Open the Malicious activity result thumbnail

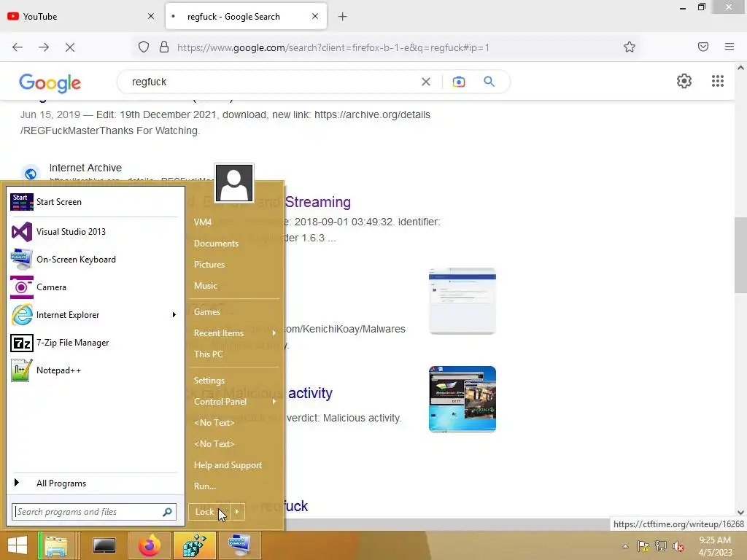[x=462, y=400]
